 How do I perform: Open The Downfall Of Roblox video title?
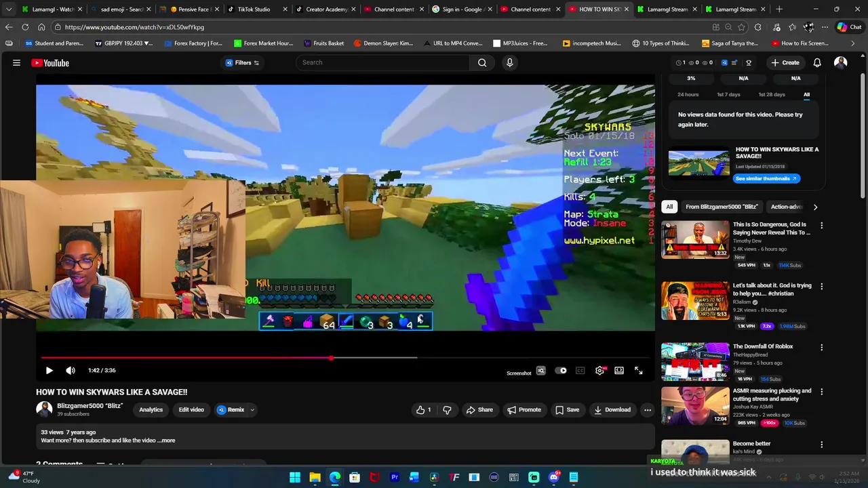coord(763,346)
